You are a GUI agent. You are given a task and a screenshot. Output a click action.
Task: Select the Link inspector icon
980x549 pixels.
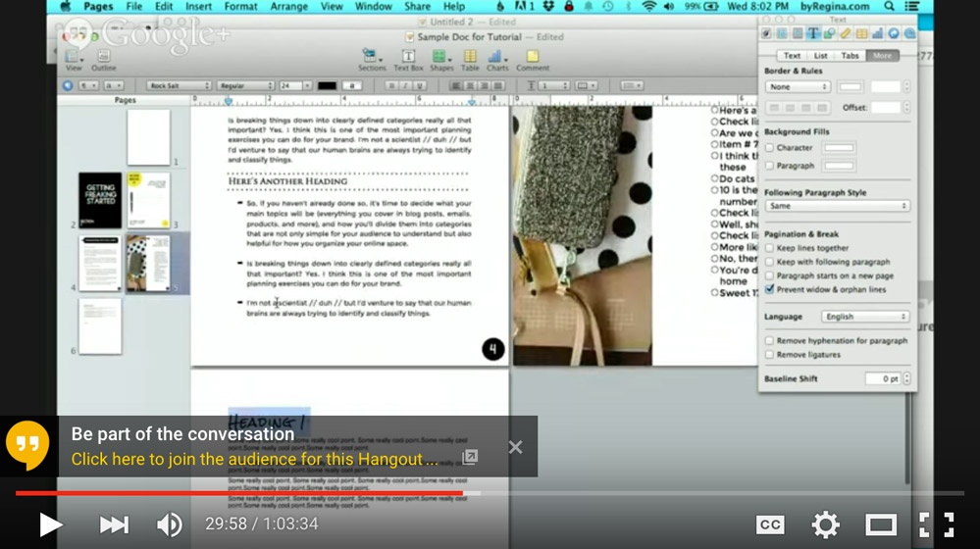894,33
